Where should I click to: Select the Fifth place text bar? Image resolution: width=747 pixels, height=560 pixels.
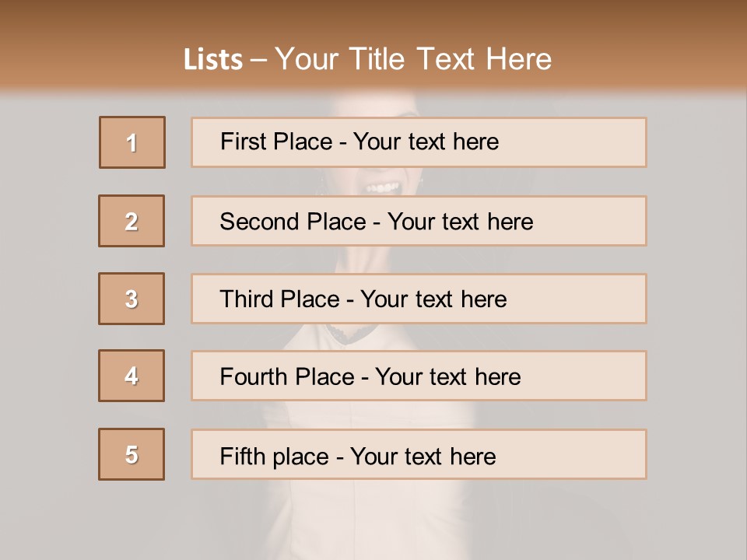pos(419,454)
